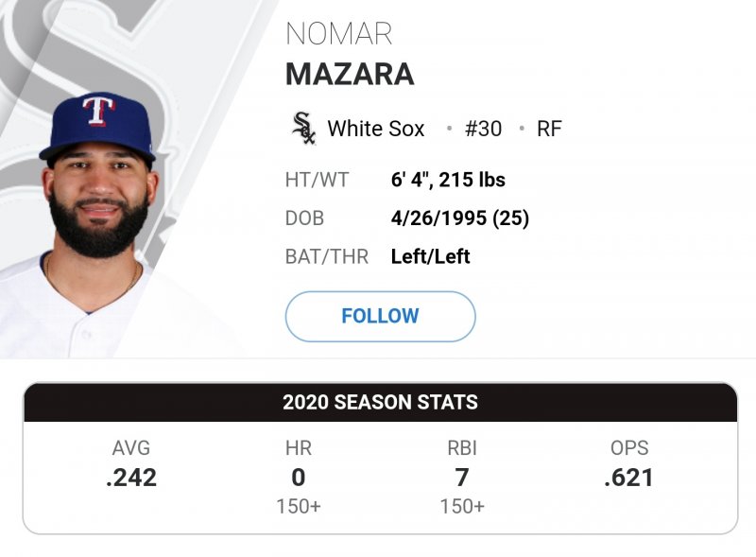Image resolution: width=756 pixels, height=557 pixels.
Task: Click the AVG stat label
Action: tap(131, 448)
